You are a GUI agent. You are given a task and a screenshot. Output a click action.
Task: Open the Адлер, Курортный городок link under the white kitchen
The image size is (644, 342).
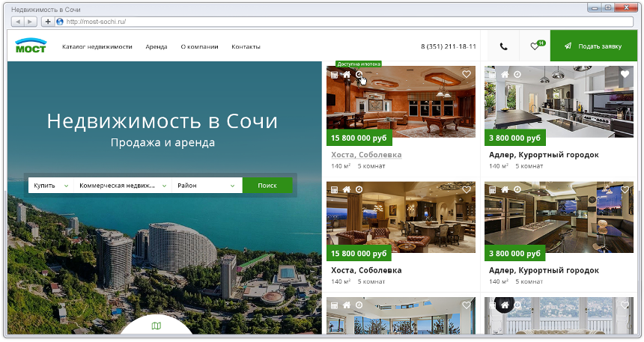click(x=544, y=155)
